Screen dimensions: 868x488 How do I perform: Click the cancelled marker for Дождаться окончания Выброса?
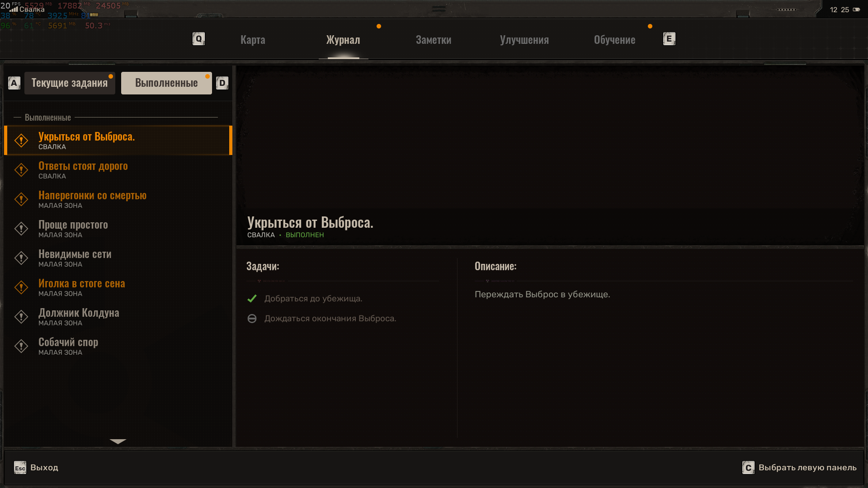pos(252,319)
